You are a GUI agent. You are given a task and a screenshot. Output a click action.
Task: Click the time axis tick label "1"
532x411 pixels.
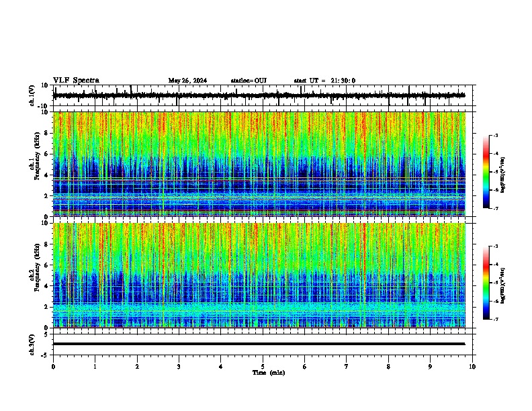coord(95,367)
